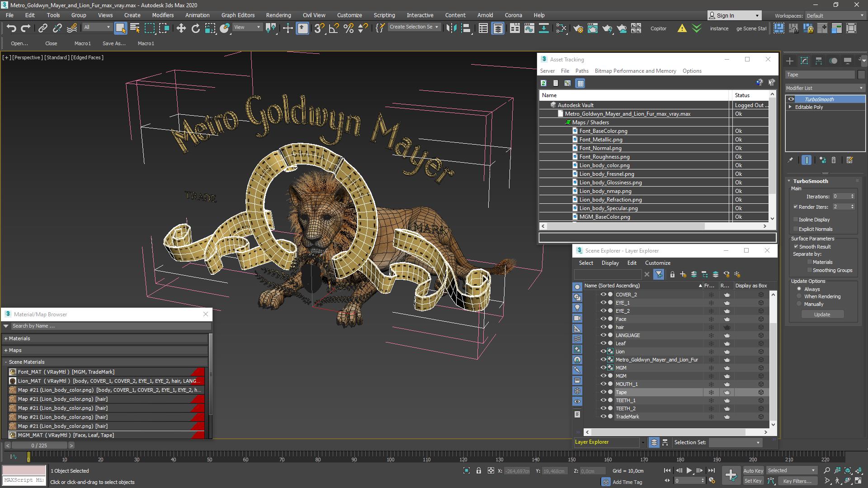868x488 pixels.
Task: Activate the Select Object tool
Action: [120, 28]
